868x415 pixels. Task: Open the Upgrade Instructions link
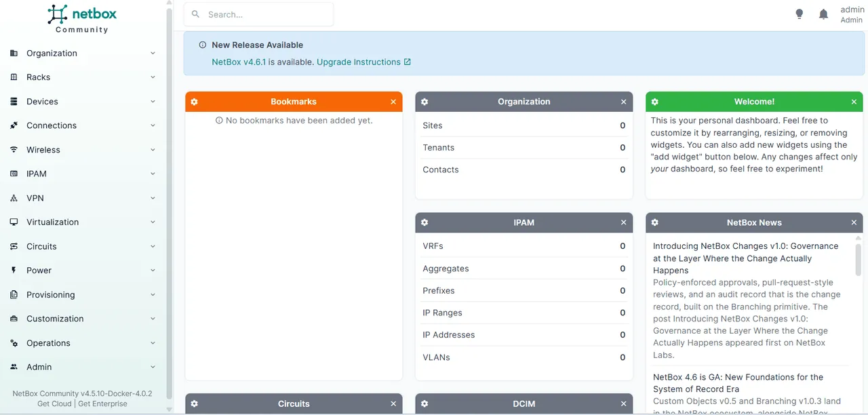(363, 62)
